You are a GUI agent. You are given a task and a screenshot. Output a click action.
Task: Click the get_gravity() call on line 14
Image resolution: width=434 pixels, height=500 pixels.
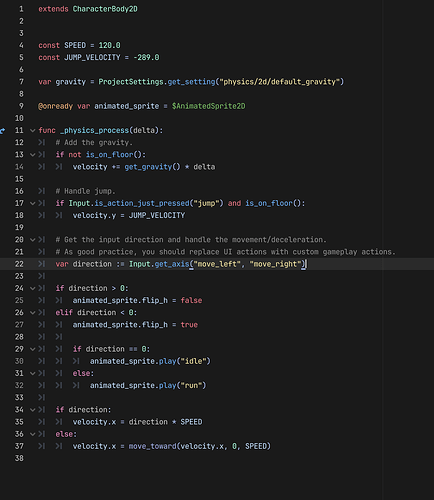coord(152,167)
